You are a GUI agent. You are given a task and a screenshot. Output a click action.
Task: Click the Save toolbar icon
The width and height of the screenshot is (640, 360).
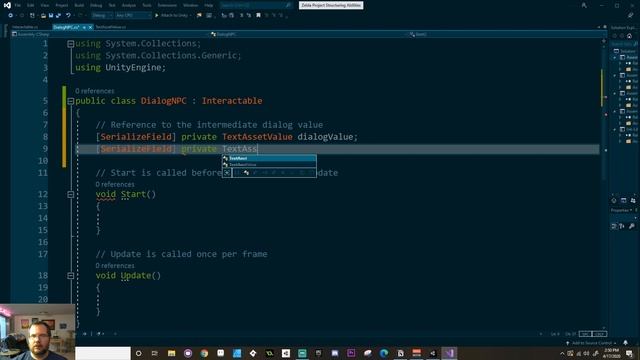click(x=51, y=16)
